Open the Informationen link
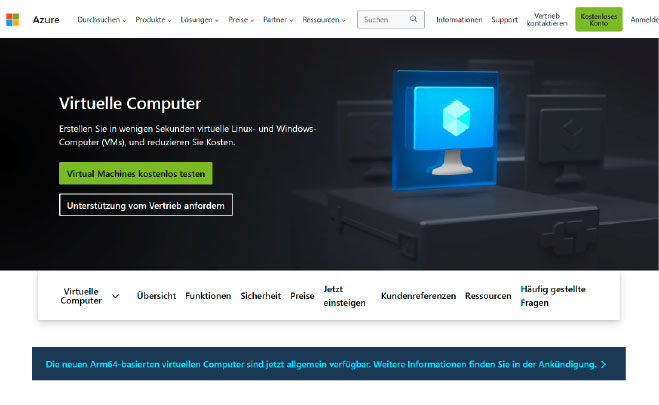 coord(459,19)
